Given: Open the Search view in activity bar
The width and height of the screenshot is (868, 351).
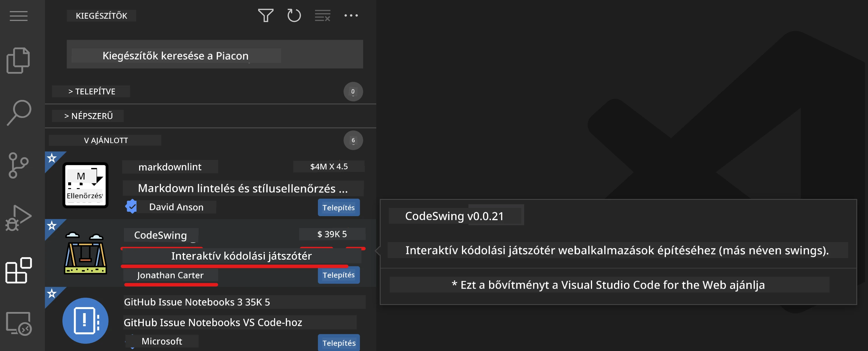Looking at the screenshot, I should [19, 112].
